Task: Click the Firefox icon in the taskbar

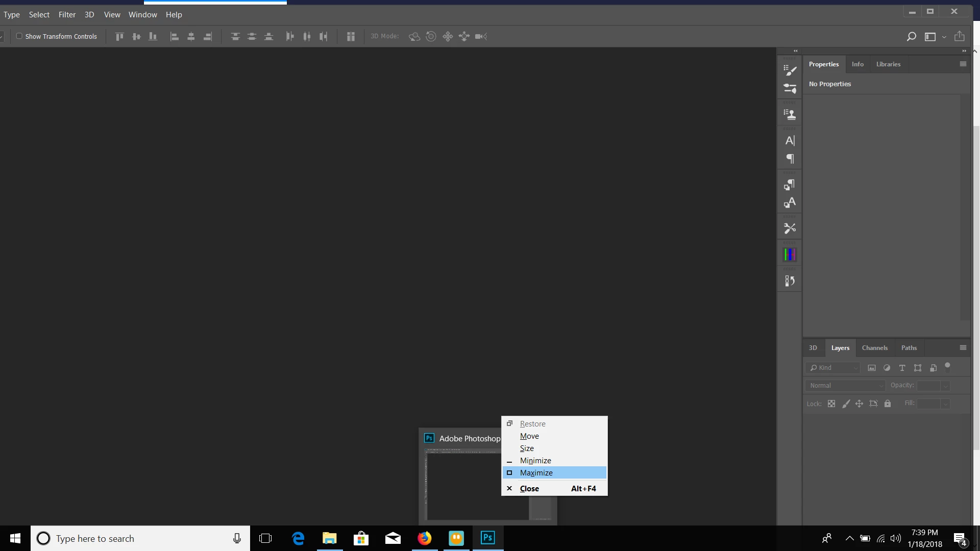Action: pos(424,538)
